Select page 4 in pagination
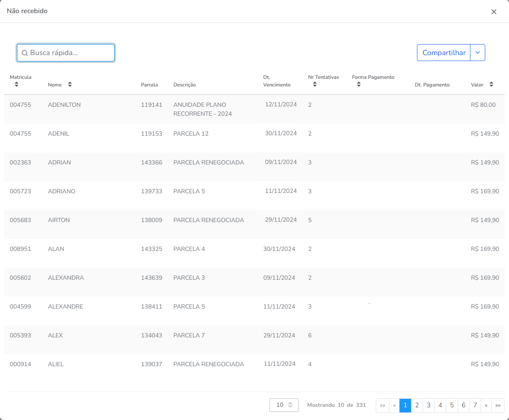The width and height of the screenshot is (509, 420). click(x=440, y=405)
